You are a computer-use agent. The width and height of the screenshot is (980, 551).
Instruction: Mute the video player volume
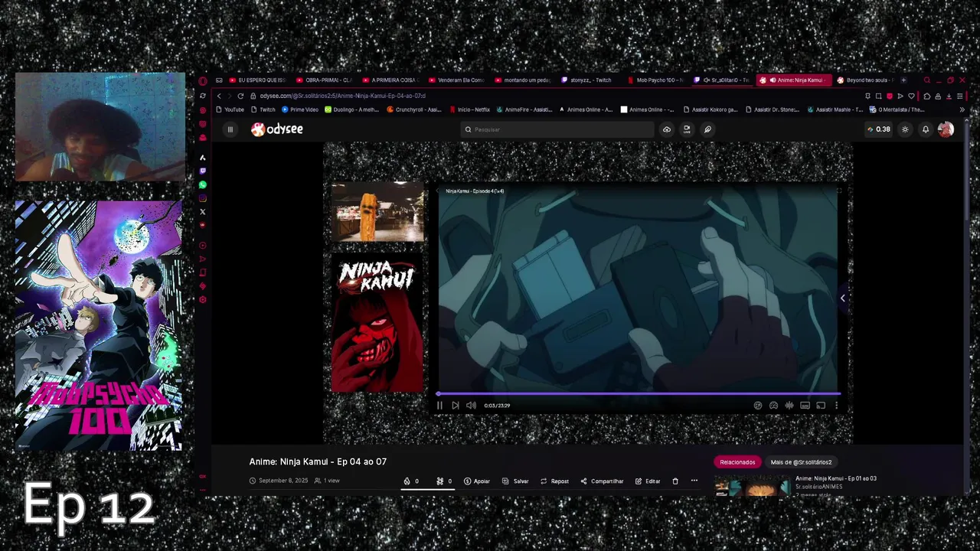coord(471,406)
